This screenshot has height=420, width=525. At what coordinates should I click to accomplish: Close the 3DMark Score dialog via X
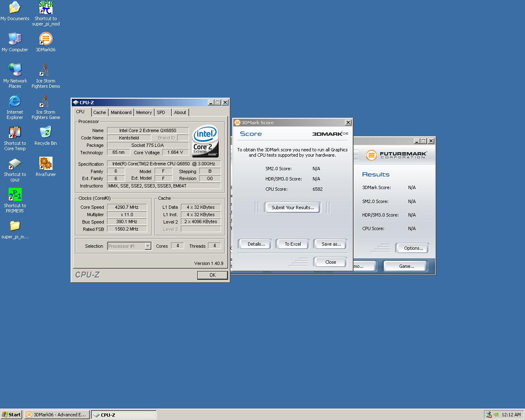348,123
